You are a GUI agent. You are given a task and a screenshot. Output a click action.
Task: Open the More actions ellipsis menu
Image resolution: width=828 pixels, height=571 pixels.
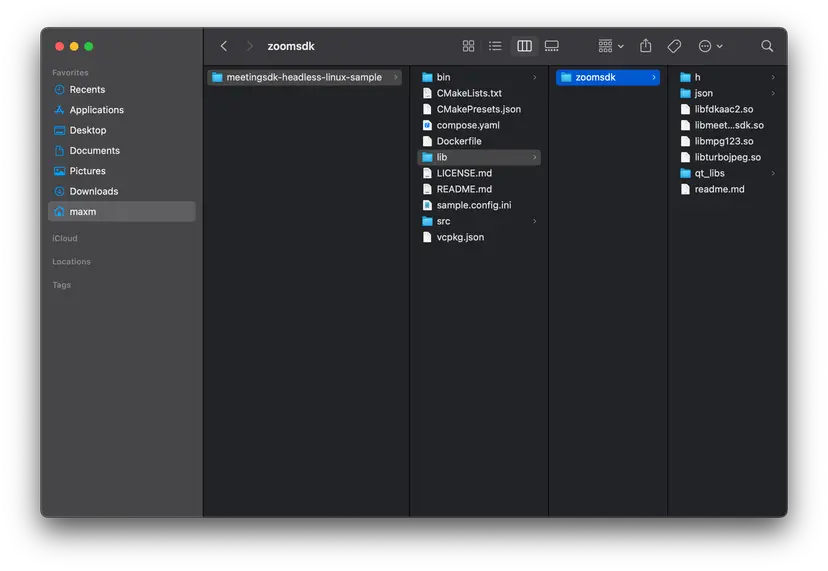710,46
